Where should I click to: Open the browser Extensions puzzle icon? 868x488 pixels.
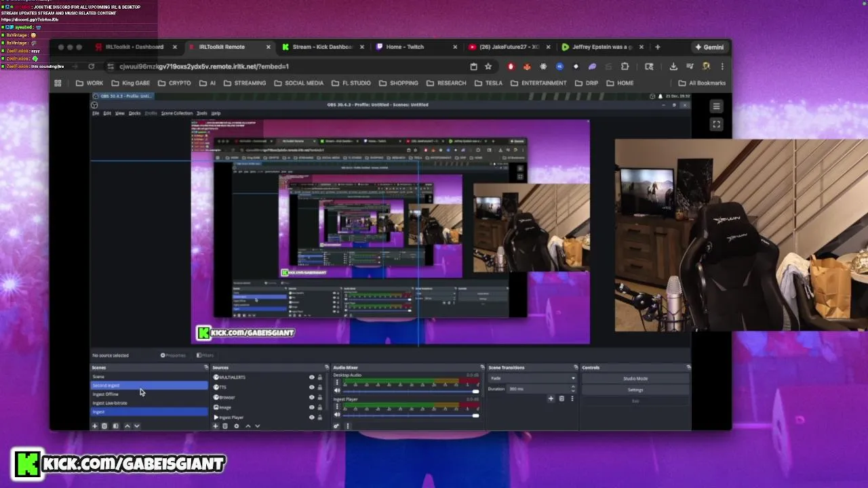coord(625,66)
